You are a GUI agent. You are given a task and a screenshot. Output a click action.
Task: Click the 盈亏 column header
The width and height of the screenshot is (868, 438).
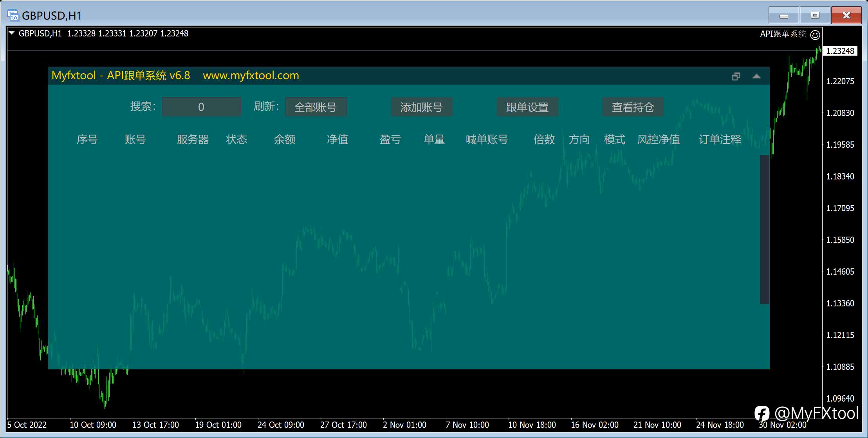click(x=390, y=139)
